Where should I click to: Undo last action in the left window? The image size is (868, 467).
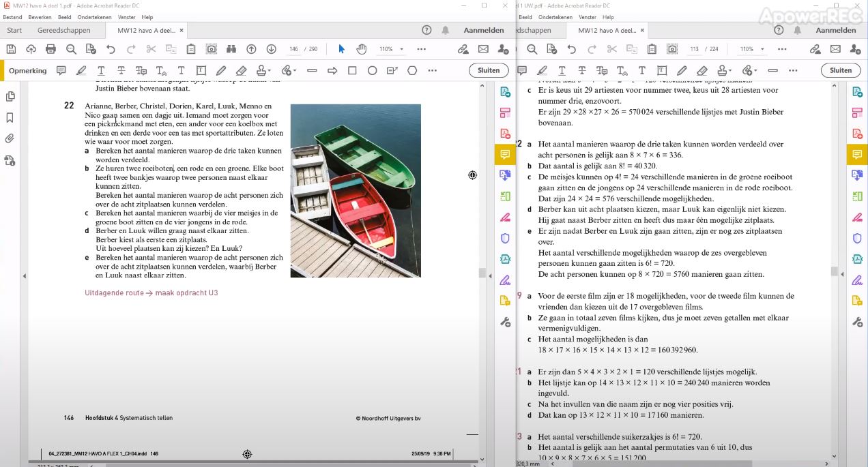(x=111, y=49)
